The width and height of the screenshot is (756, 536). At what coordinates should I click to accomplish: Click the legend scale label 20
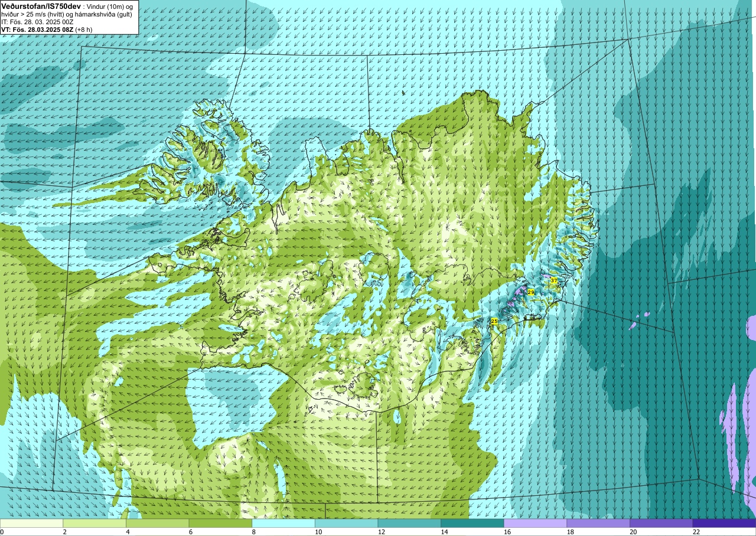point(633,532)
